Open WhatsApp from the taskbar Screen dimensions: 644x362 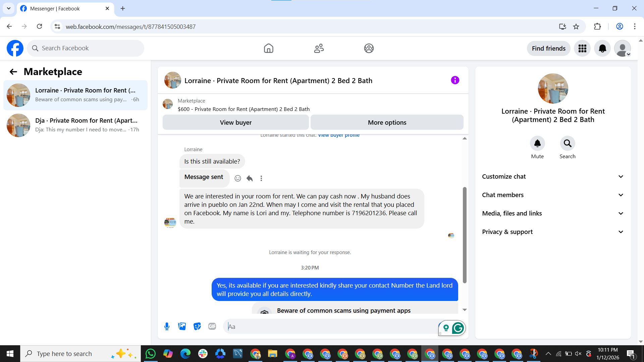coord(151,354)
